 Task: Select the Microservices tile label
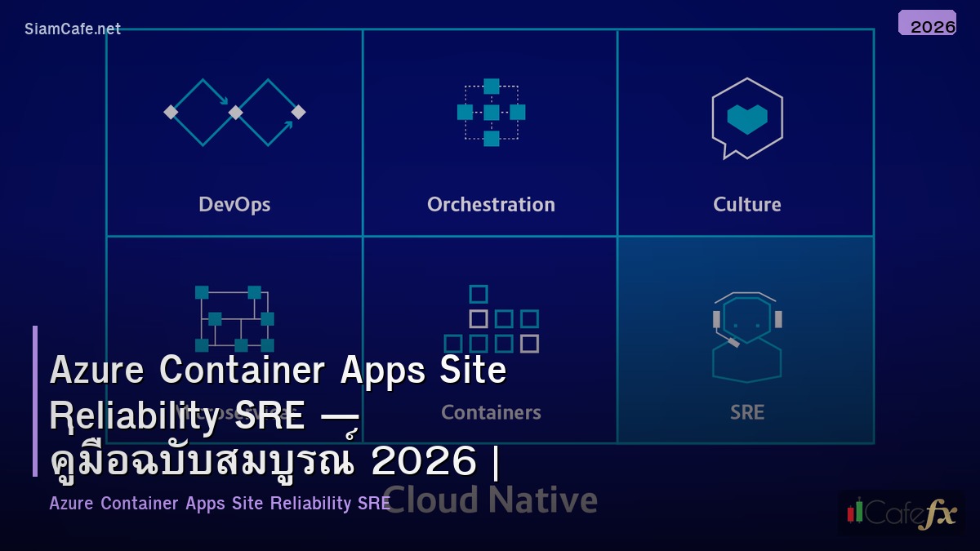point(234,412)
